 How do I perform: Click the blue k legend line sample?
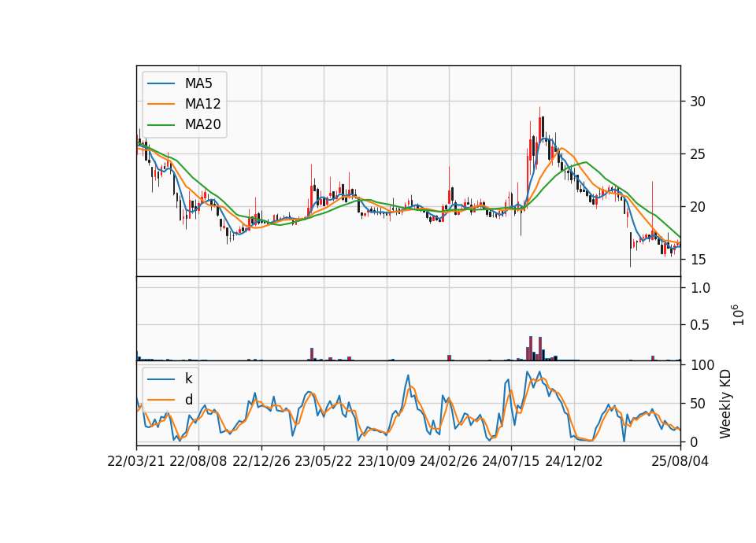[x=161, y=379]
